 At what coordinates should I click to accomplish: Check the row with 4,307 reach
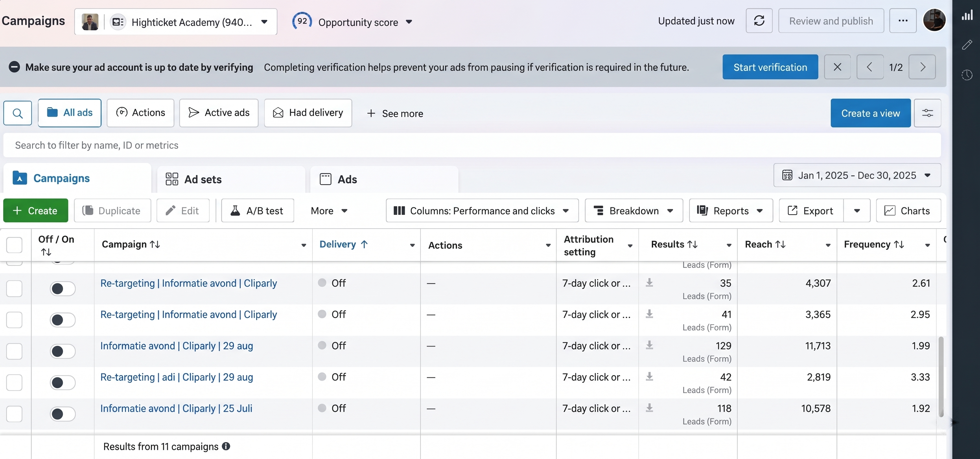14,289
